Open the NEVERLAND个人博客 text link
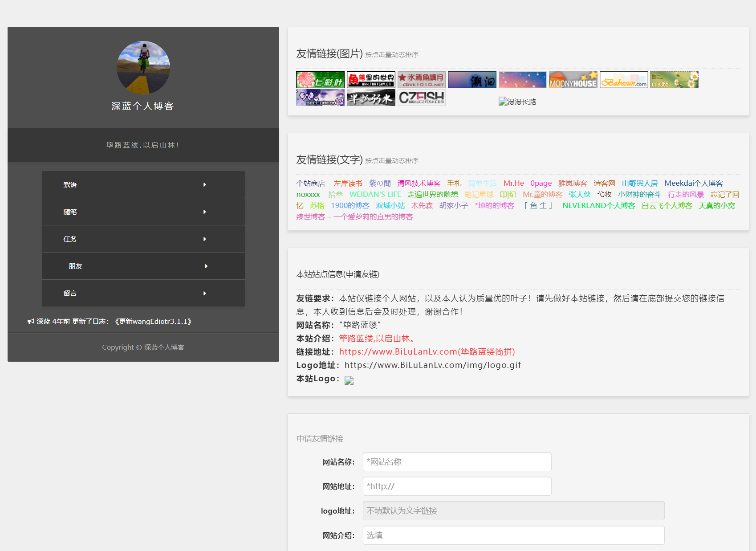The height and width of the screenshot is (551, 756). [x=599, y=205]
